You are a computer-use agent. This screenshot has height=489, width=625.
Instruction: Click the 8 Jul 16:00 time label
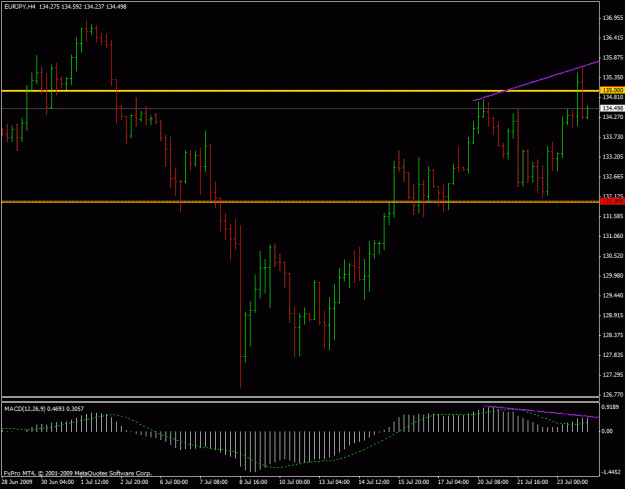coord(254,482)
